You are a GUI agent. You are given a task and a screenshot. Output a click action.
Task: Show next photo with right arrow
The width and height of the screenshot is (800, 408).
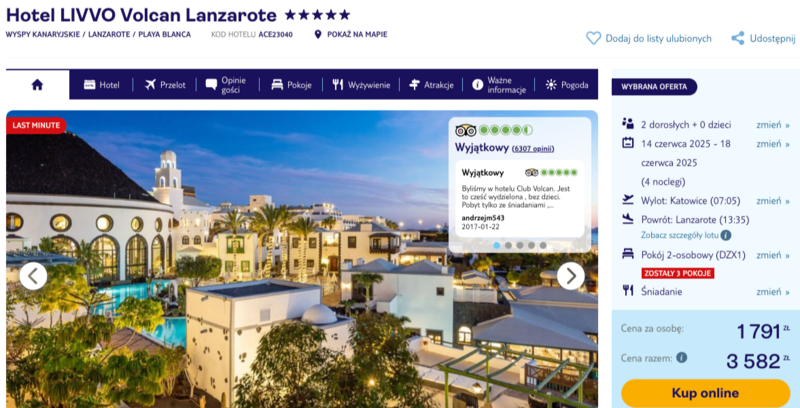pyautogui.click(x=570, y=276)
